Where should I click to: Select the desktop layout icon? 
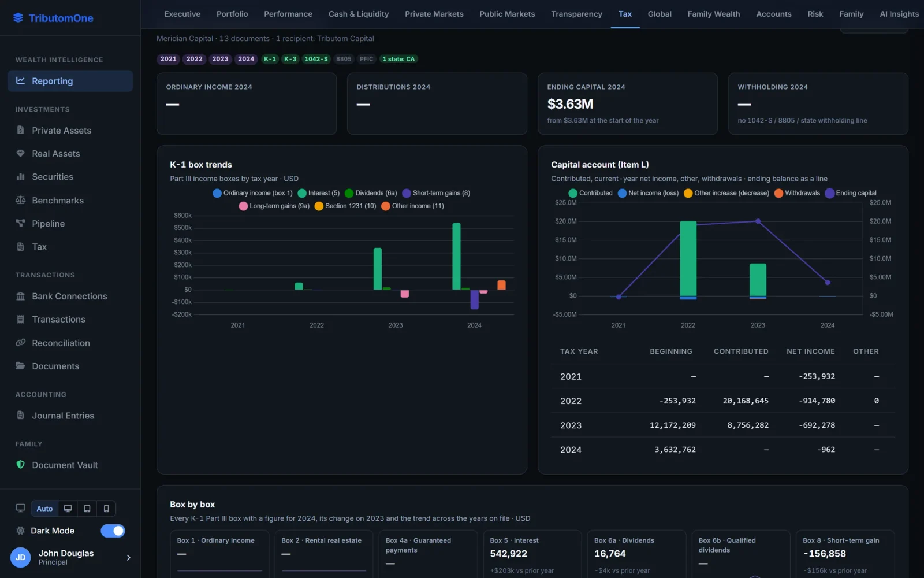click(x=68, y=509)
